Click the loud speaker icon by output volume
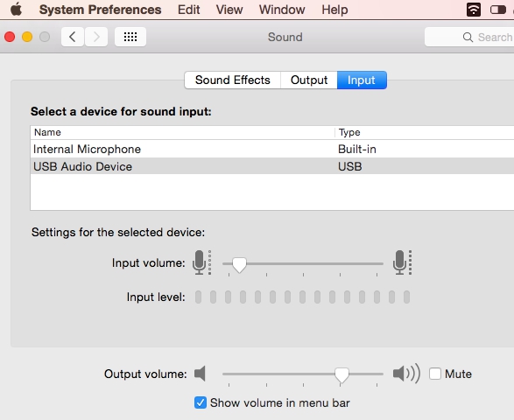 tap(406, 374)
